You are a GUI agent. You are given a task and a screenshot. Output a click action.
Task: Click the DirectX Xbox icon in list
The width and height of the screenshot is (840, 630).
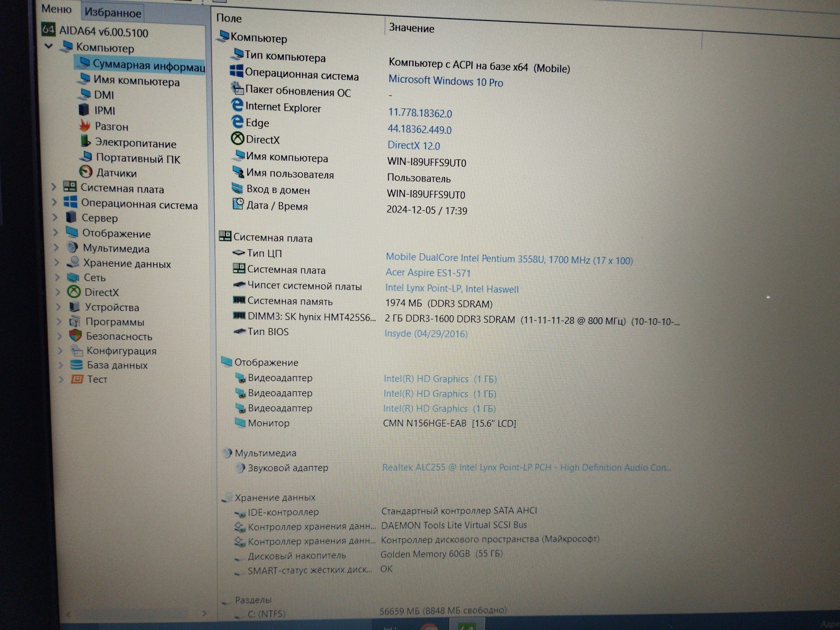pyautogui.click(x=238, y=138)
